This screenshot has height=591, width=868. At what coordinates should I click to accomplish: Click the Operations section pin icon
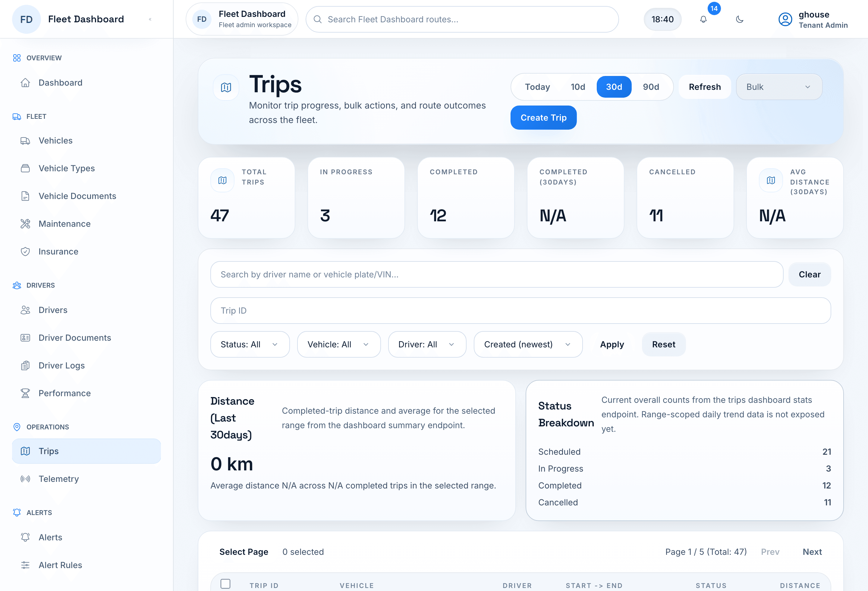[x=17, y=427]
